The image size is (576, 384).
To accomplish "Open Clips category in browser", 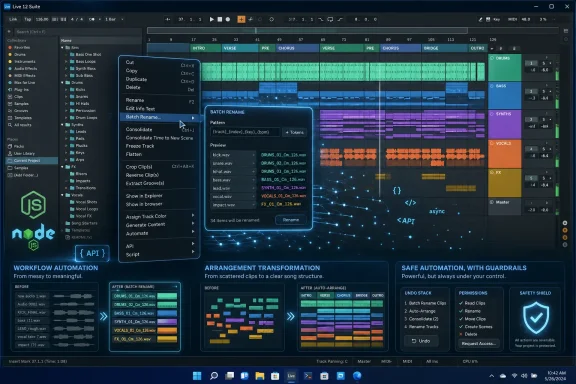I will tap(18, 97).
